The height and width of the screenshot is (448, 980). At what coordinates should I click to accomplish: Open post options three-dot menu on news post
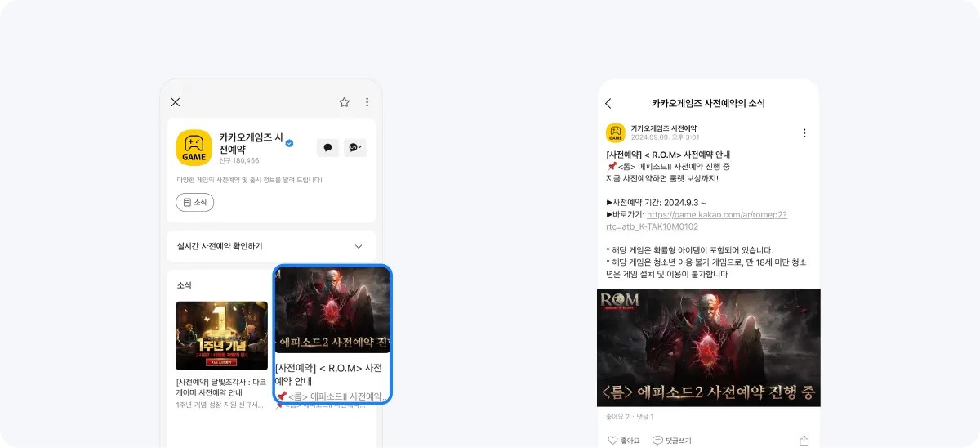point(804,133)
